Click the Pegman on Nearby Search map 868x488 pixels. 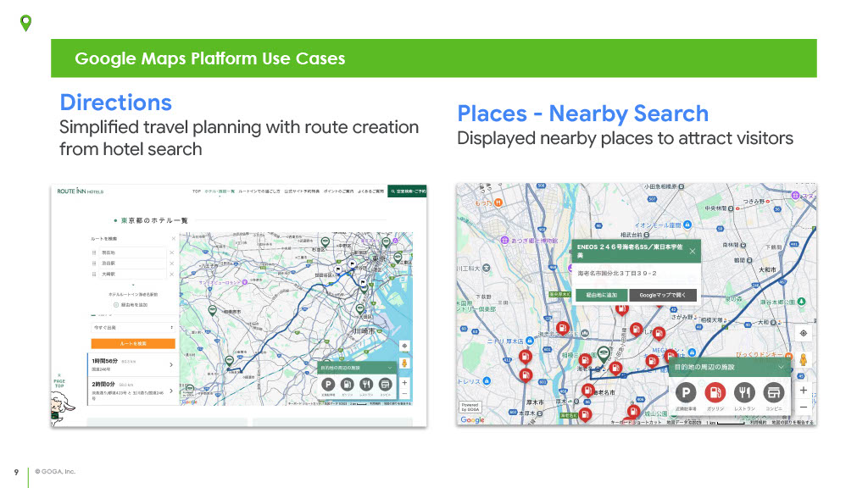click(x=804, y=359)
